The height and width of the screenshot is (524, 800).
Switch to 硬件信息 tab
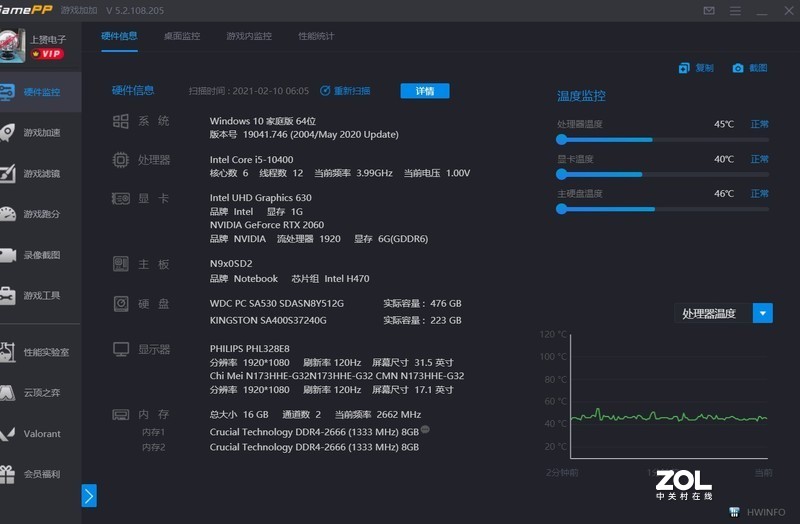119,36
